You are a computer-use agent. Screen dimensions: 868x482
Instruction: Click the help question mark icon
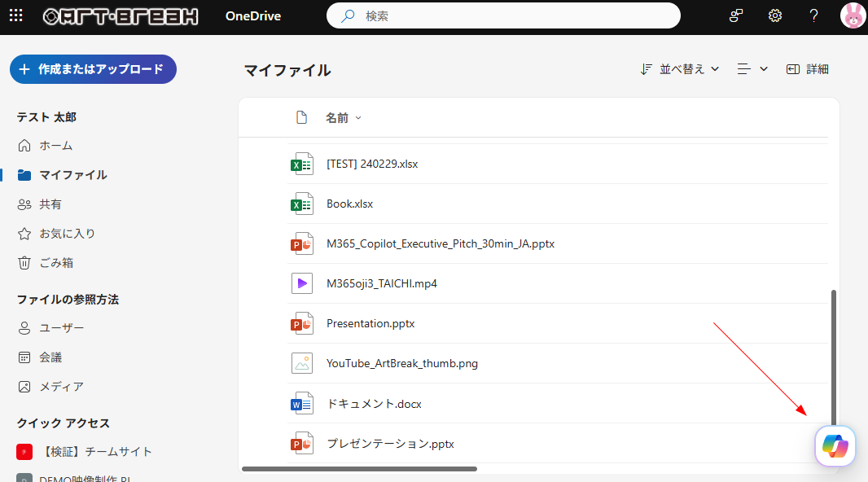click(x=813, y=15)
